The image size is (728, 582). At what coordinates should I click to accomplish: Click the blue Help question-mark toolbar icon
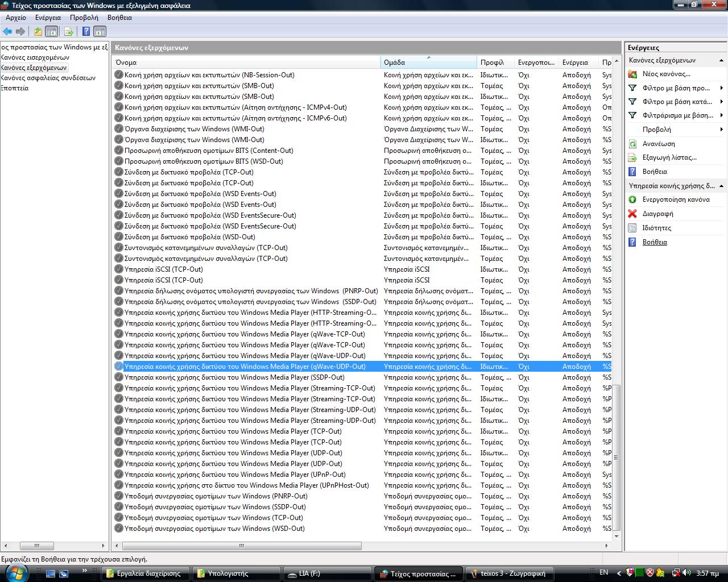click(x=86, y=32)
